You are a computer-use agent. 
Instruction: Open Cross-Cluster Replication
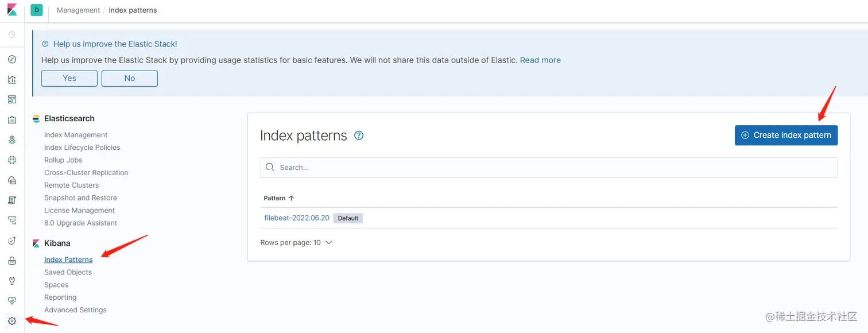(86, 173)
